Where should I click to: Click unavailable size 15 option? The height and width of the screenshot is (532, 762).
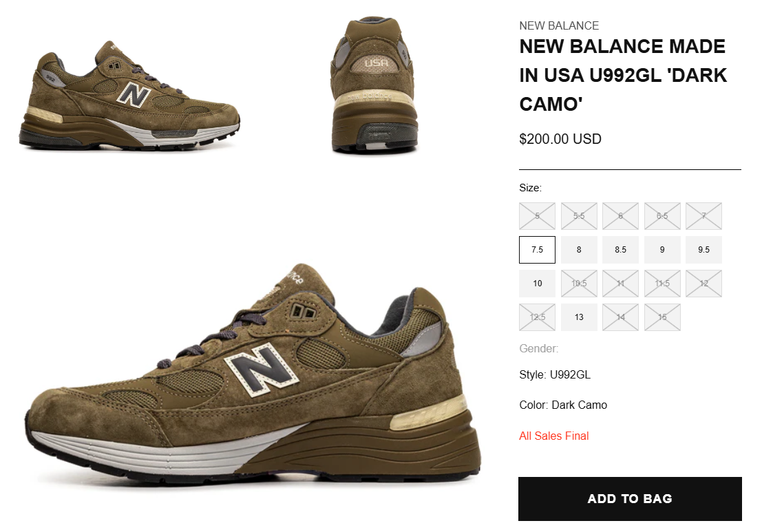point(662,317)
